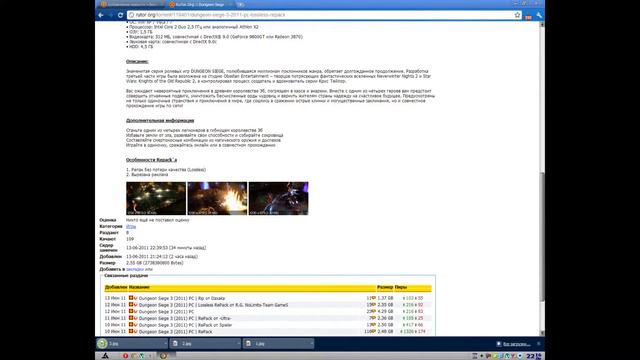Open comments icon in the 2.48 GB row
Viewport: 640px width, 360px height.
pyautogui.click(x=373, y=331)
